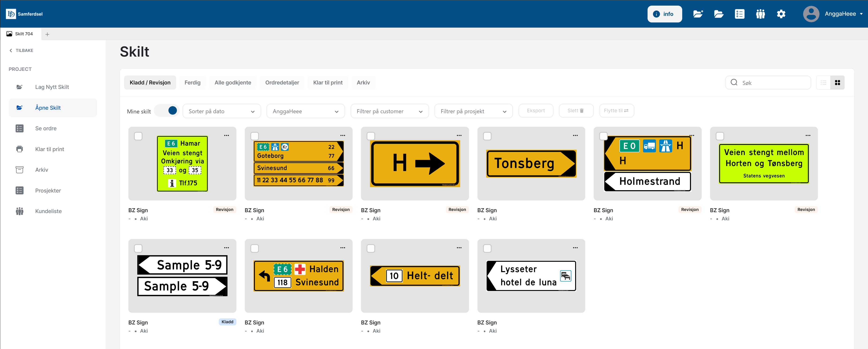Click the plus icon to add new tab
The image size is (868, 349).
pos(47,34)
